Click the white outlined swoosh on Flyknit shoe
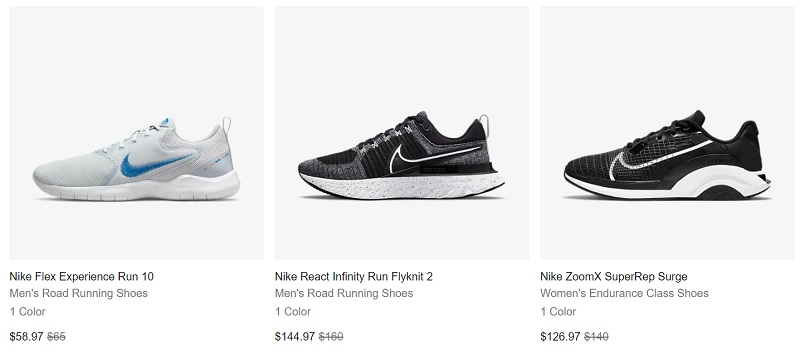800x360 pixels. pyautogui.click(x=435, y=157)
